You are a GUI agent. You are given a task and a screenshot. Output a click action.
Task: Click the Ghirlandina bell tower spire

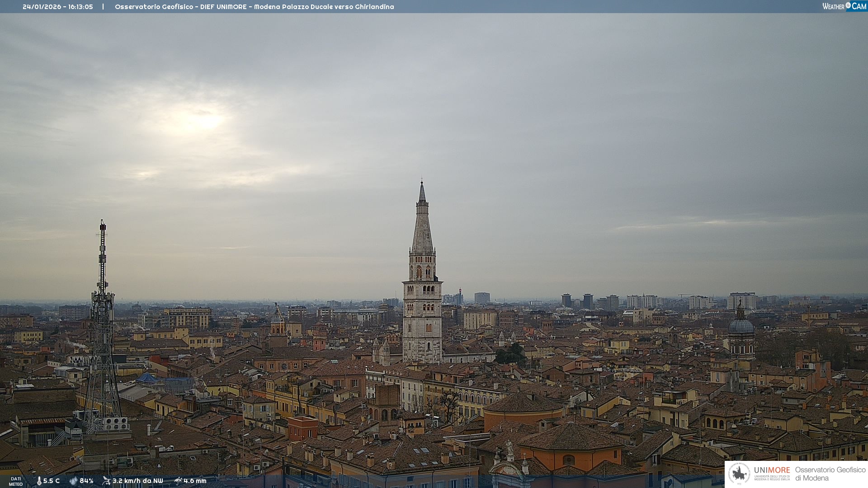coord(422,226)
